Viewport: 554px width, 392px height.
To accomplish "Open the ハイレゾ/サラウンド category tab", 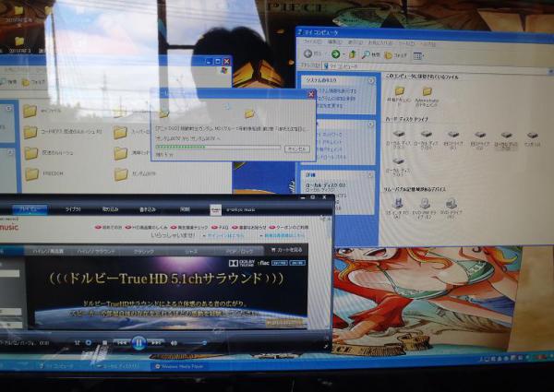I will 96,252.
